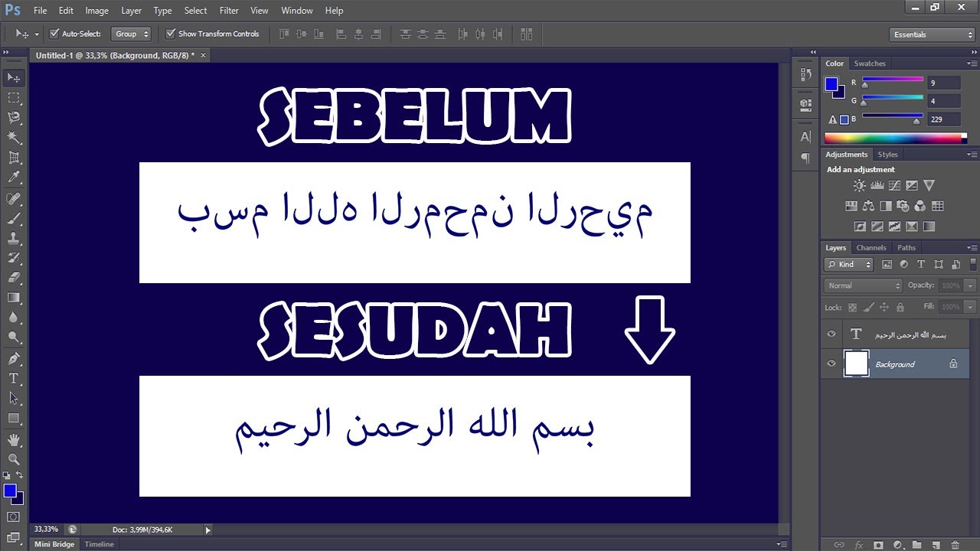Screen dimensions: 980x551
Task: Open the Normal blend mode dropdown
Action: click(x=864, y=285)
